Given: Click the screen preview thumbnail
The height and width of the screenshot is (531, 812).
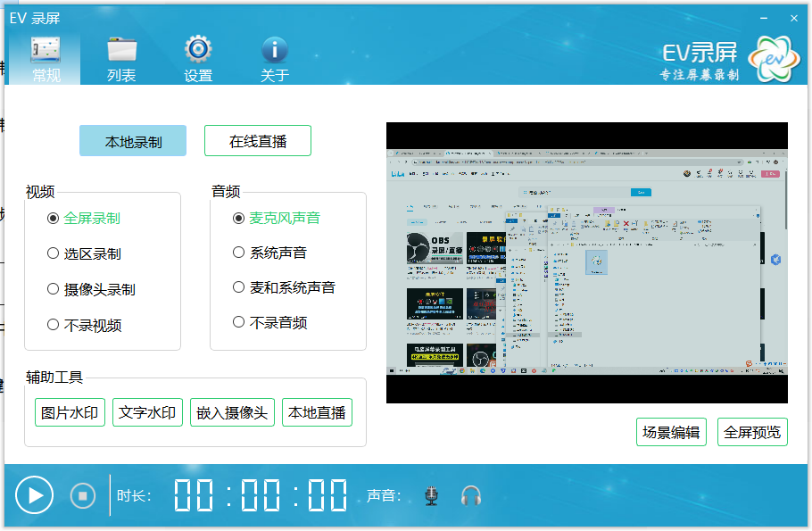Looking at the screenshot, I should [x=587, y=262].
